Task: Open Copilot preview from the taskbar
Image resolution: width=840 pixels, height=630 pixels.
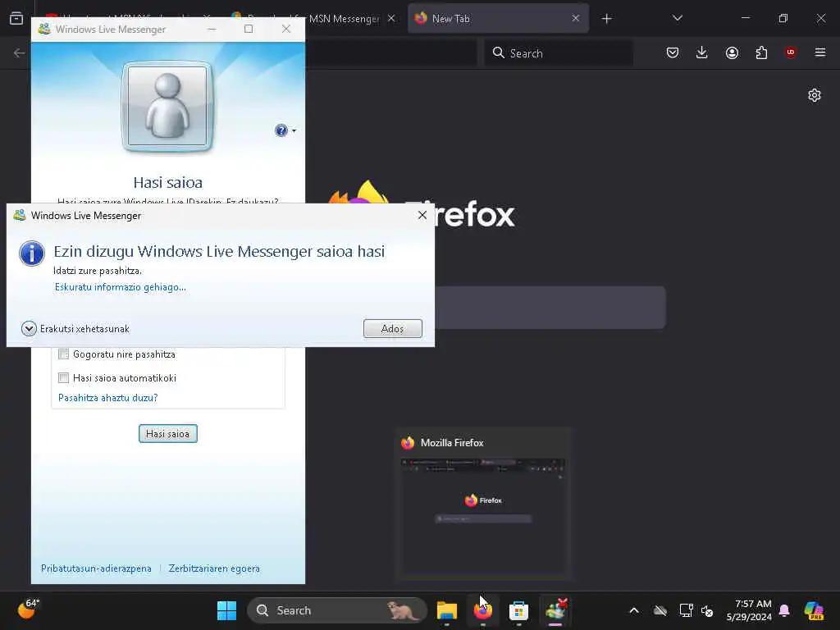Action: tap(814, 610)
